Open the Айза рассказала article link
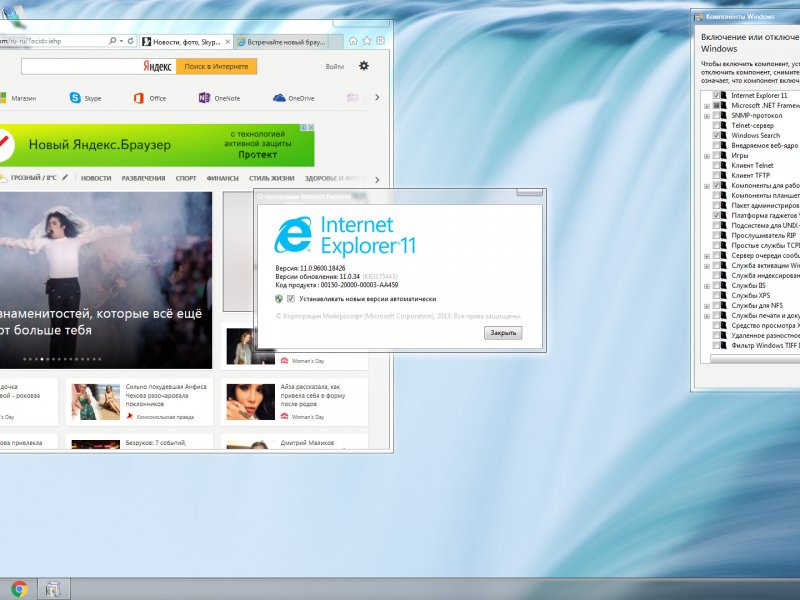This screenshot has width=800, height=600. pyautogui.click(x=313, y=395)
